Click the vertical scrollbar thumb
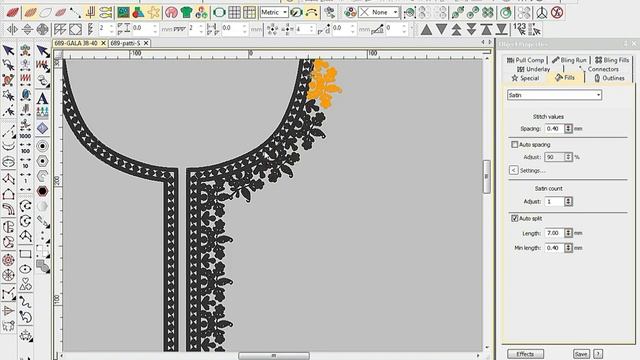This screenshot has width=640, height=360. pyautogui.click(x=487, y=177)
